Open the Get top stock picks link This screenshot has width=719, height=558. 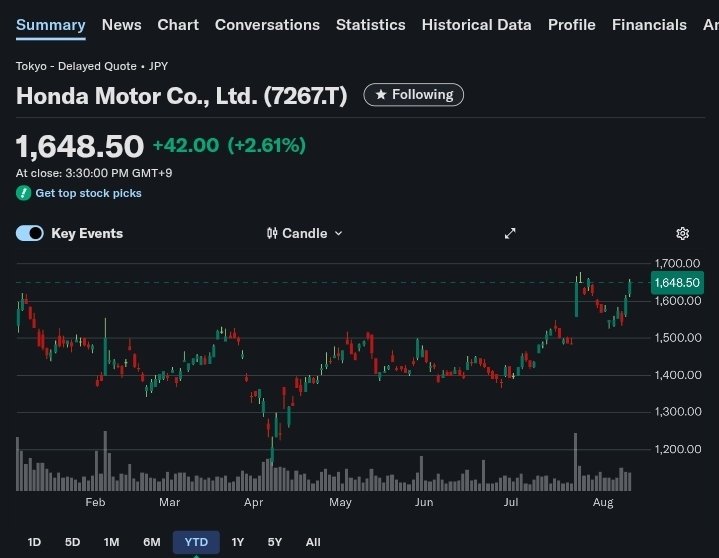coord(88,193)
